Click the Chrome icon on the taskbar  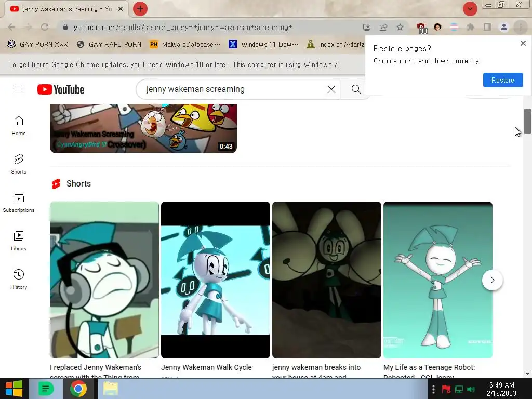78,389
